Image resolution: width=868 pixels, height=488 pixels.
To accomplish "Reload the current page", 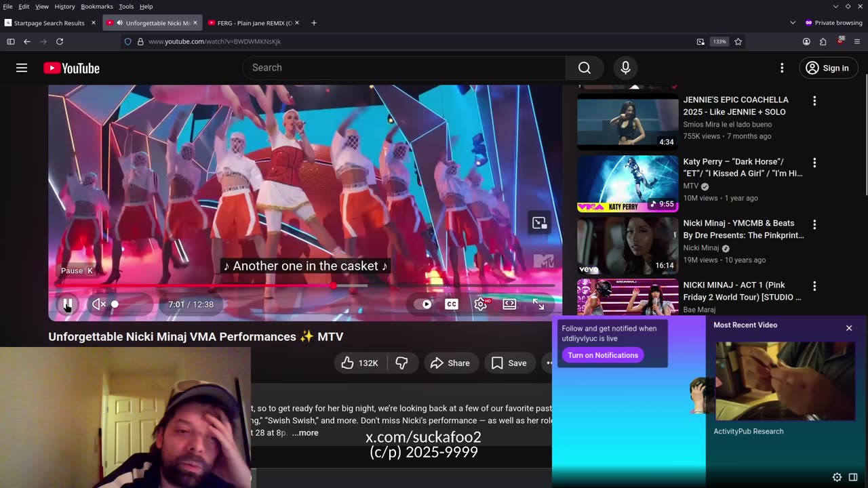I will 60,41.
